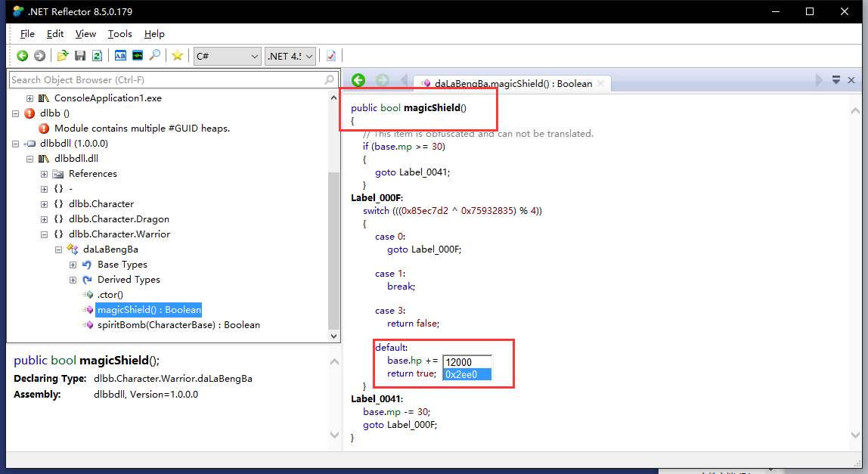Open the File menu
The image size is (868, 474).
[x=27, y=34]
